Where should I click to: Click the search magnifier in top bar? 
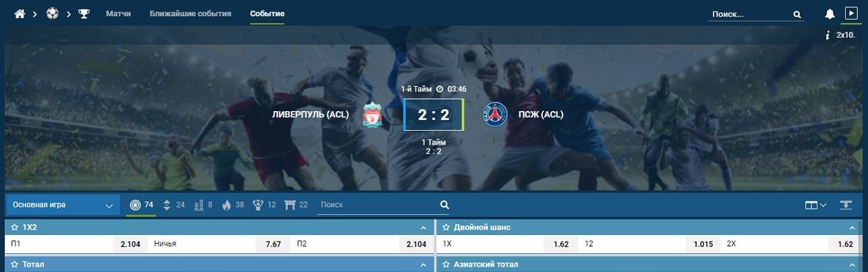pos(797,13)
